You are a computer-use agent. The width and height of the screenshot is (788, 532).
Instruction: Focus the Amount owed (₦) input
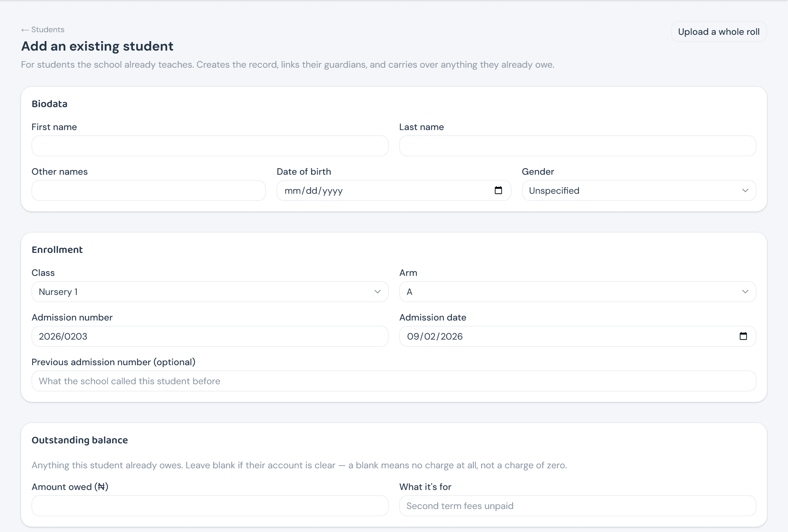(210, 506)
